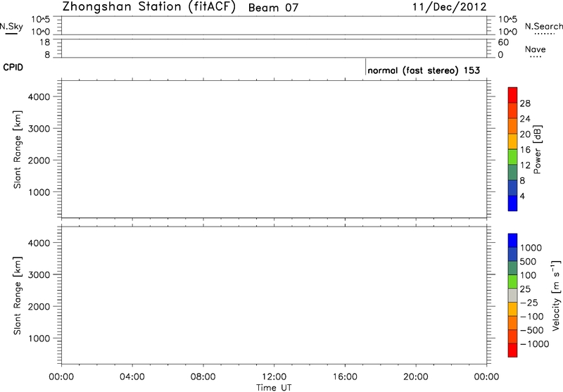The height and width of the screenshot is (392, 563).
Task: Click the red swatch on the power colorbar
Action: coord(512,95)
